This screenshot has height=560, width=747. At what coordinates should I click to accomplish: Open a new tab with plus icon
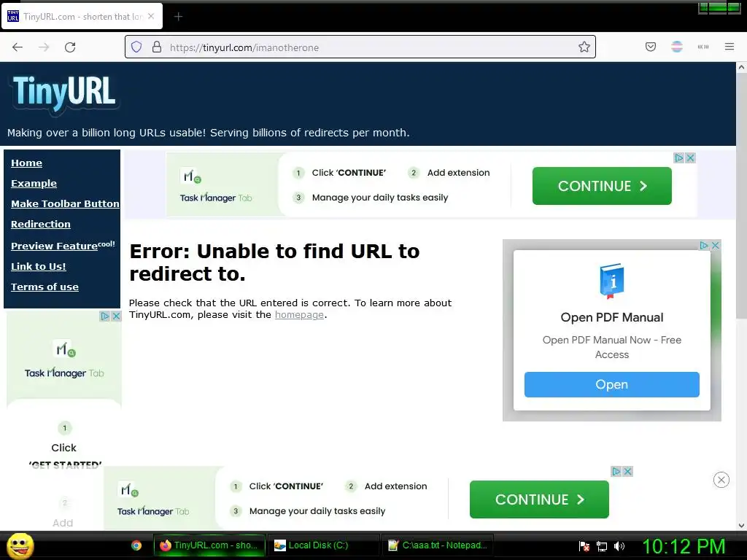pos(178,17)
